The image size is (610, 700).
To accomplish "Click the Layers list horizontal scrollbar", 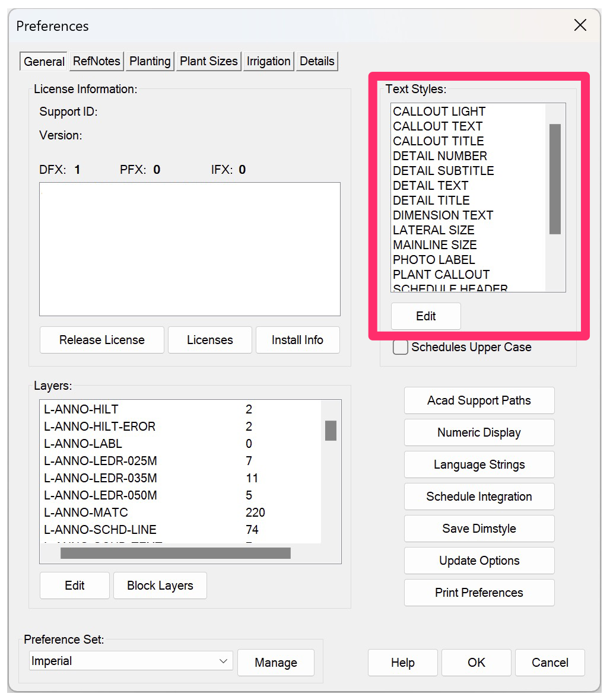I will point(175,553).
